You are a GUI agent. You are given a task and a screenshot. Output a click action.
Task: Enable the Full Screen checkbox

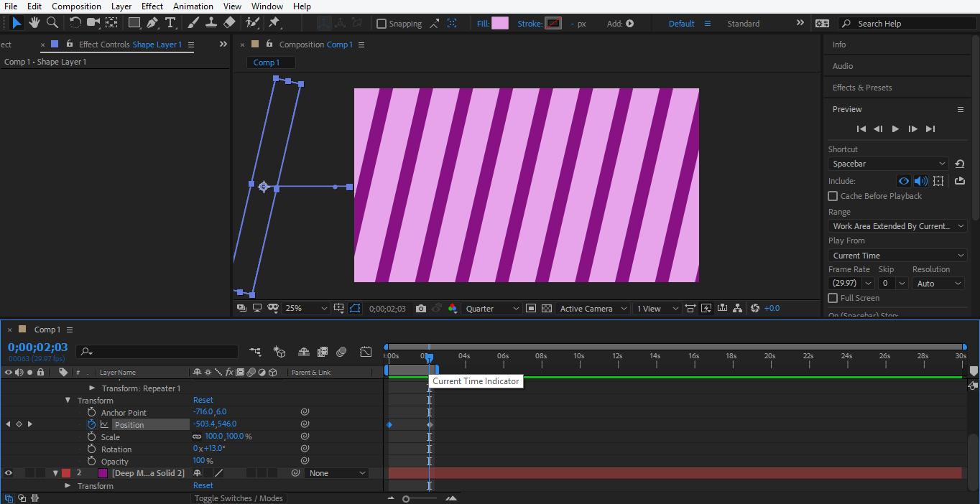(833, 298)
